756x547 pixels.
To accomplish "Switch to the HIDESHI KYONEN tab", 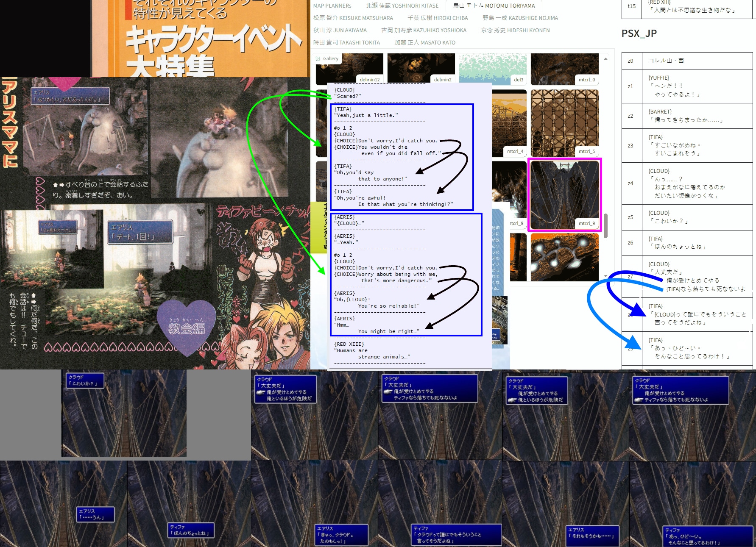I will tap(515, 31).
